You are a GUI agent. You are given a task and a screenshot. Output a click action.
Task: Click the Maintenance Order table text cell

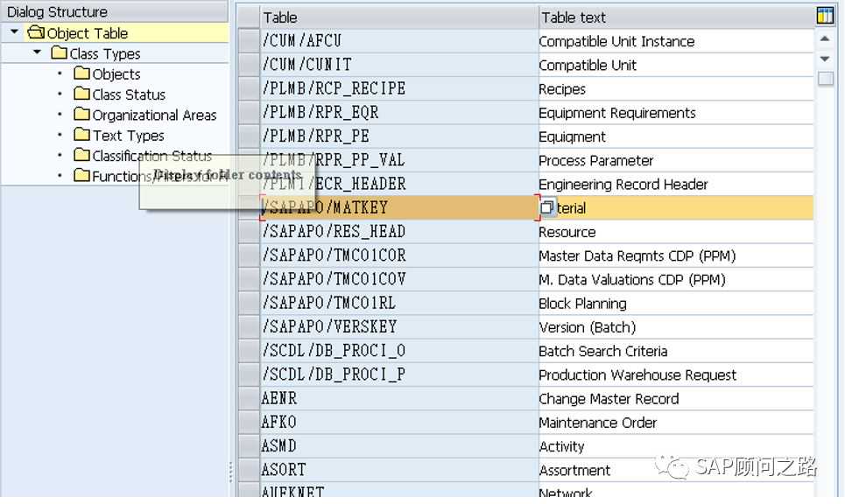[674, 423]
